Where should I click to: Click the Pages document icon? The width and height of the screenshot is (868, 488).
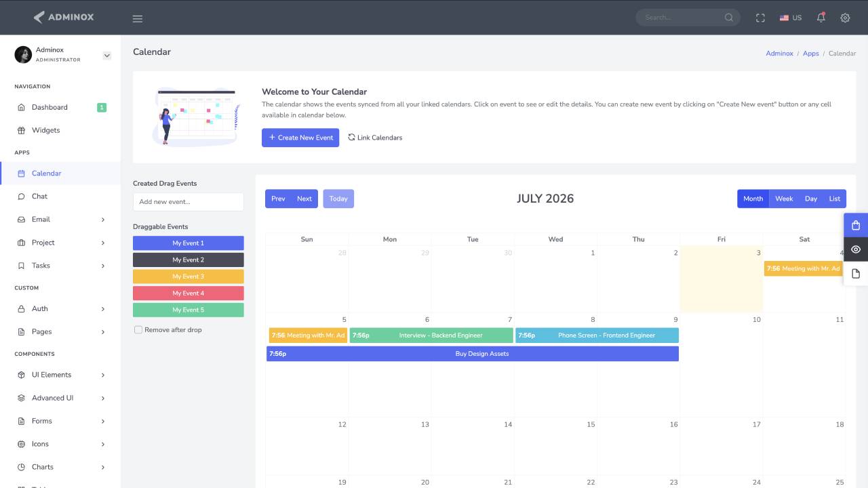coord(21,331)
